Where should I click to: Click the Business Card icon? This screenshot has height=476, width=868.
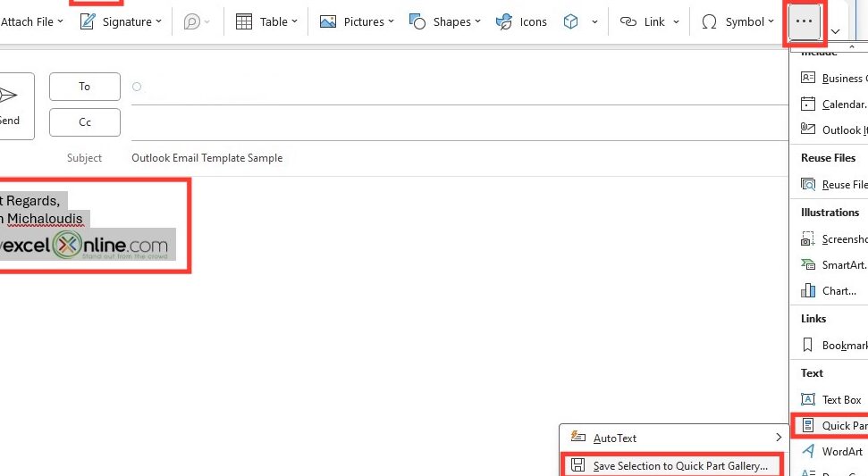pyautogui.click(x=808, y=78)
